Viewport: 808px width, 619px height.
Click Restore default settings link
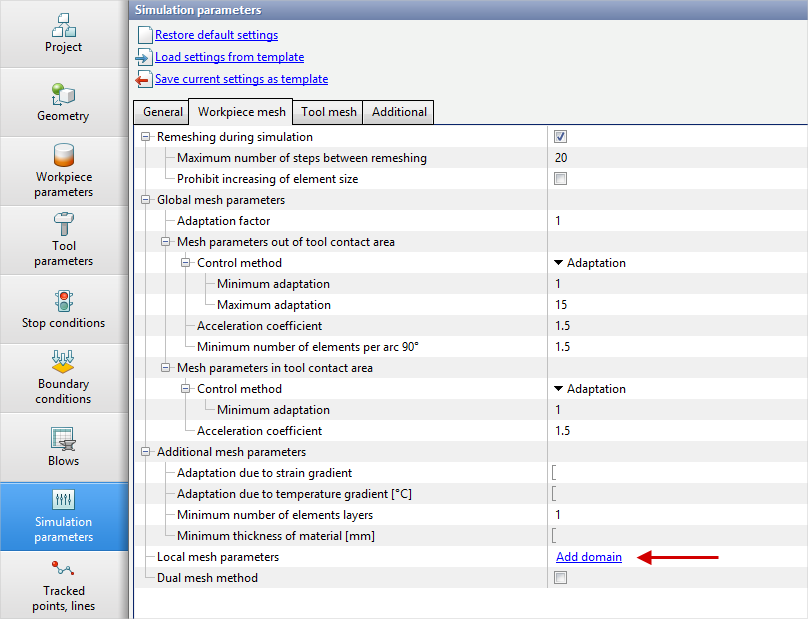pyautogui.click(x=216, y=35)
